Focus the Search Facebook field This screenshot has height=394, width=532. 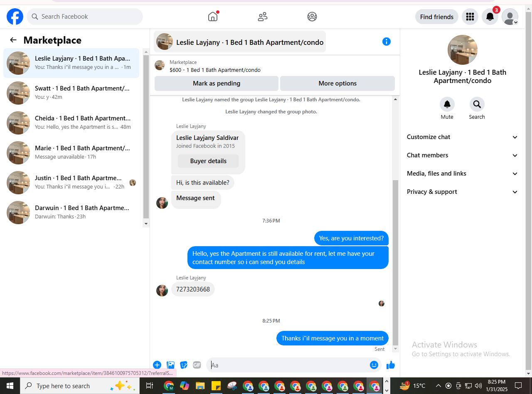point(85,17)
